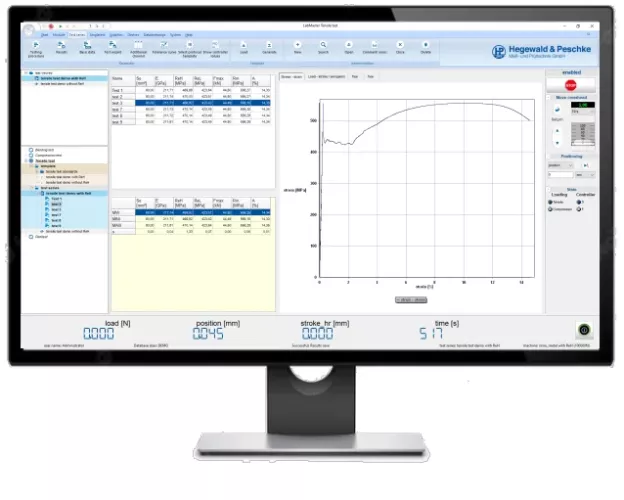Click the green power icon at bottom right
This screenshot has height=500, width=624.
[x=584, y=329]
